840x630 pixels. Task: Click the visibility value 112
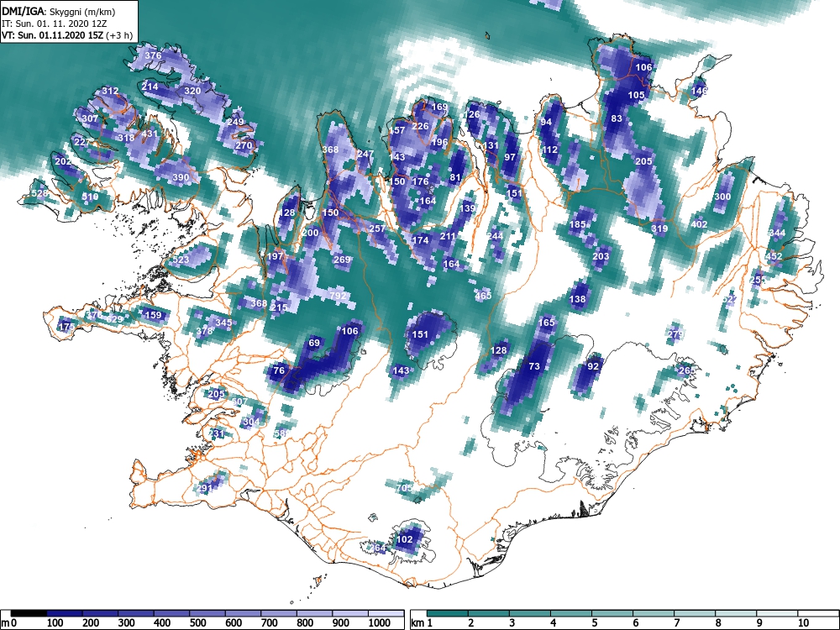pyautogui.click(x=549, y=150)
